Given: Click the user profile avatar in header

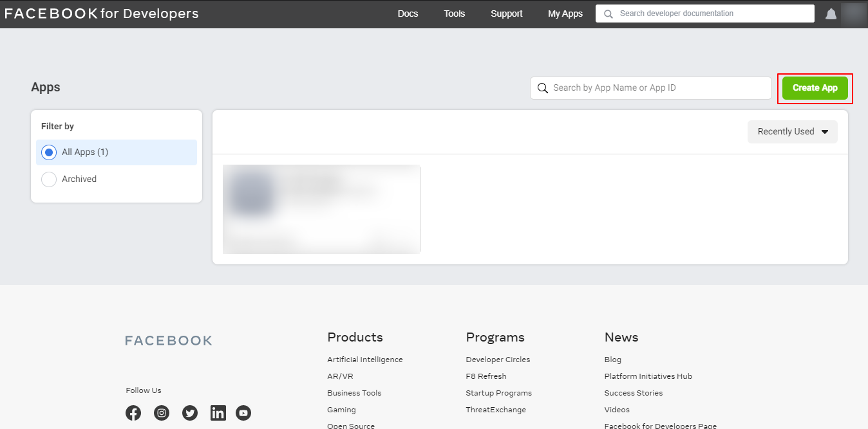Looking at the screenshot, I should 853,14.
